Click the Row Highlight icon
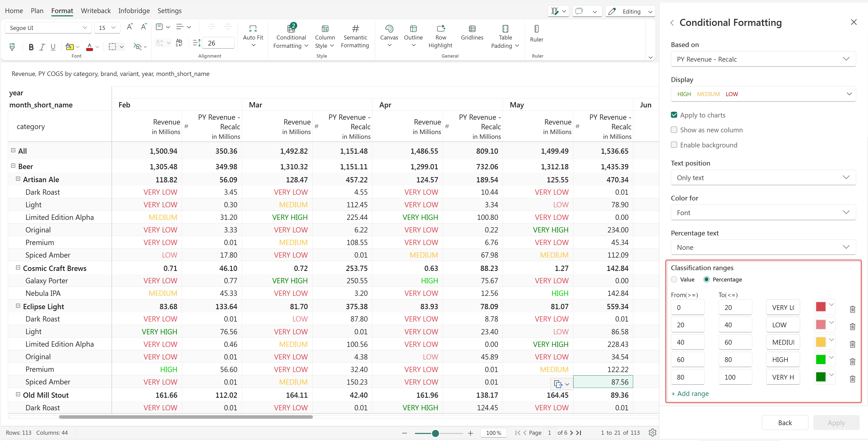 pyautogui.click(x=440, y=29)
